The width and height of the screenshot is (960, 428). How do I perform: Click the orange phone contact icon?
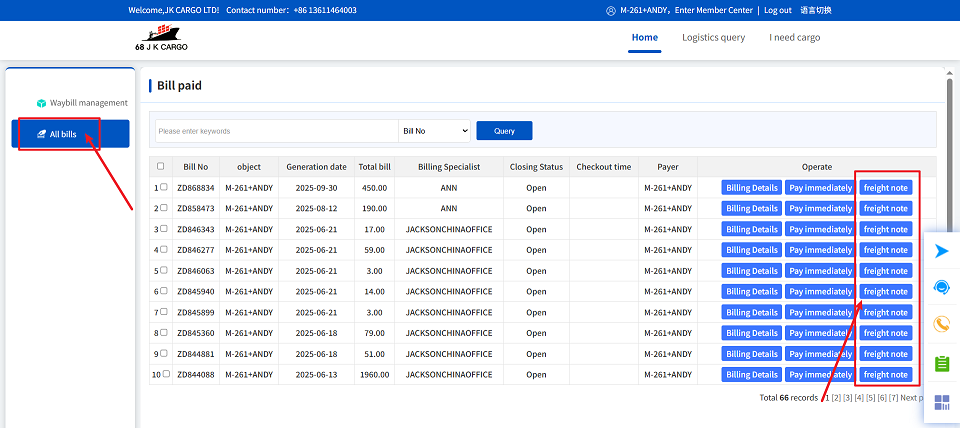click(941, 324)
